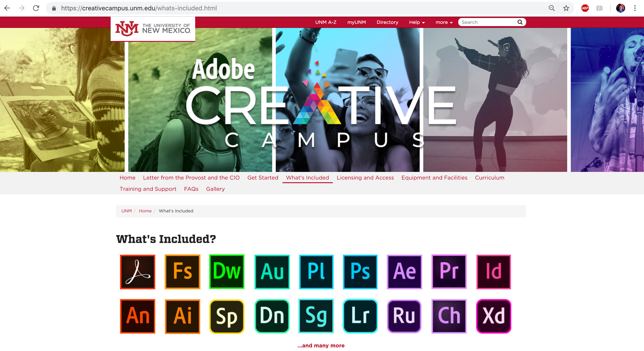Expand the Help dropdown menu
Screen dimensions: 644x351
[417, 22]
